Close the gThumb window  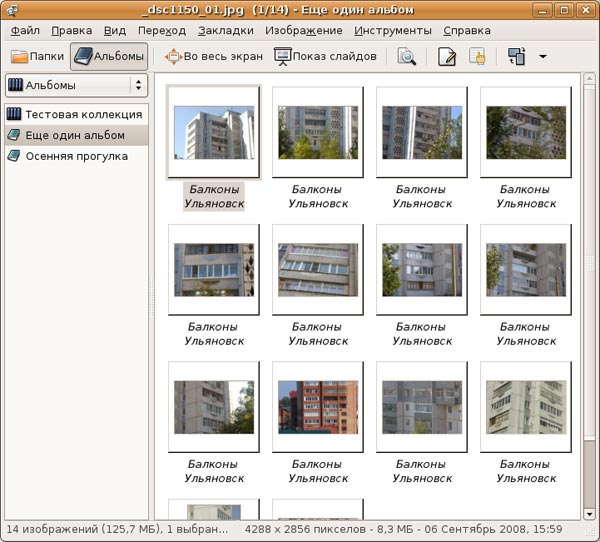click(x=586, y=10)
